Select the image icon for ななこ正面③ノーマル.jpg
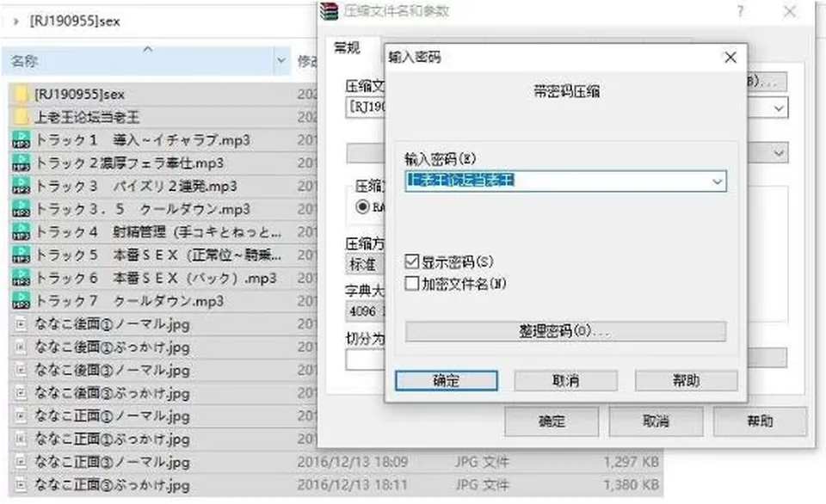This screenshot has height=504, width=826. pos(21,463)
